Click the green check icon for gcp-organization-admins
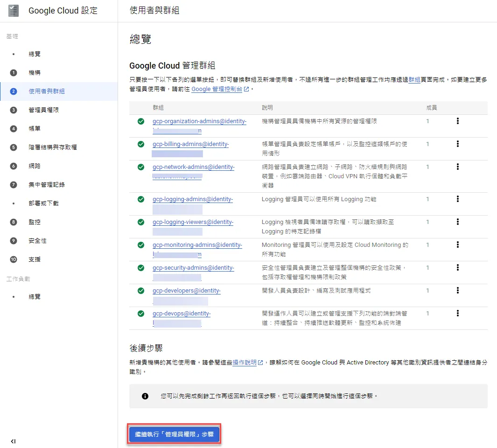497x448 pixels. [141, 121]
